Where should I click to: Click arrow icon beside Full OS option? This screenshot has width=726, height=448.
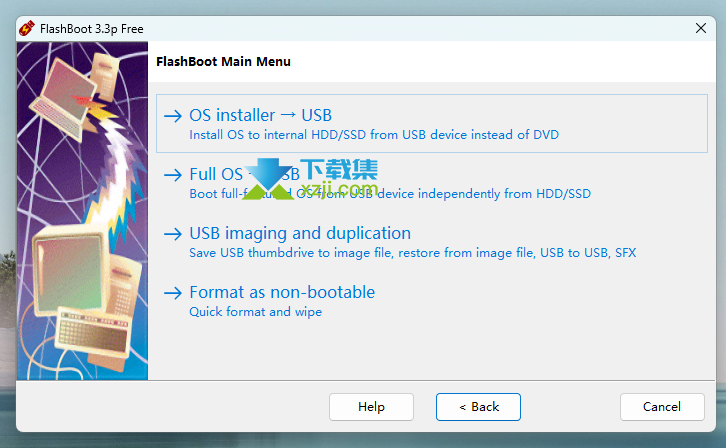(173, 175)
